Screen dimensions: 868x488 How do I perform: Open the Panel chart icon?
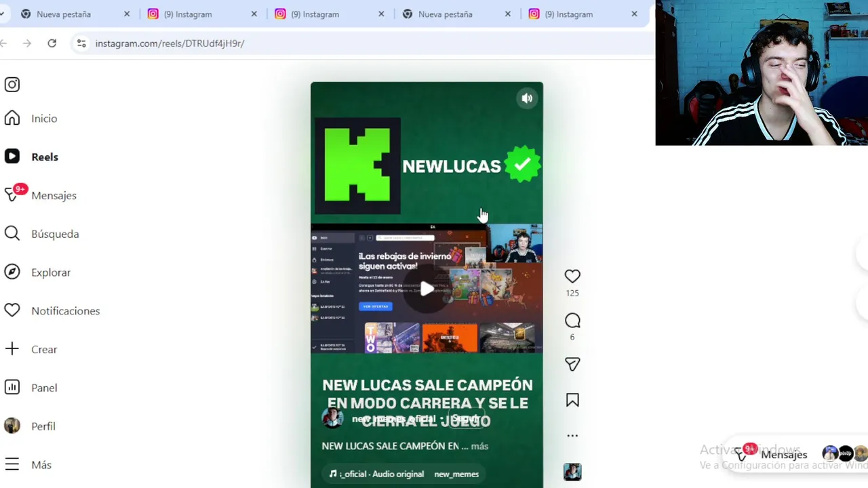(12, 388)
